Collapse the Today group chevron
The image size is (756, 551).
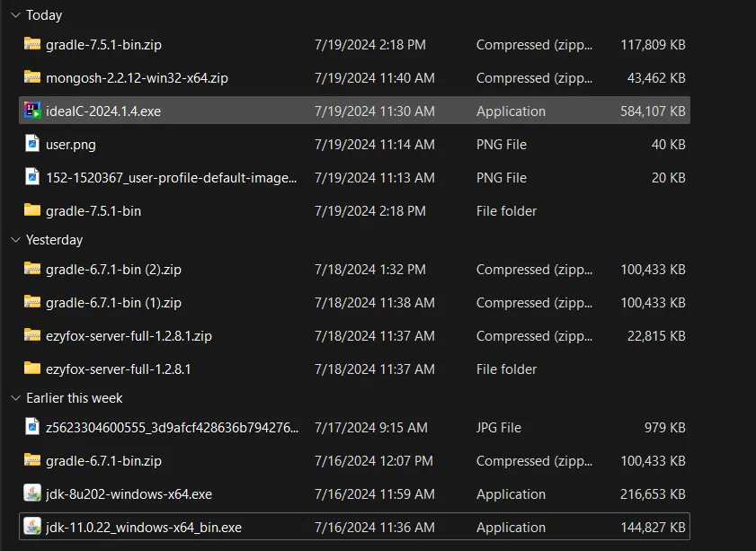15,15
